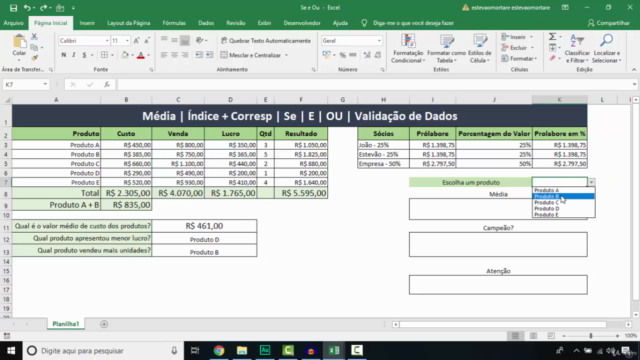
Task: Open the Calibri font name dropdown
Action: tap(107, 40)
